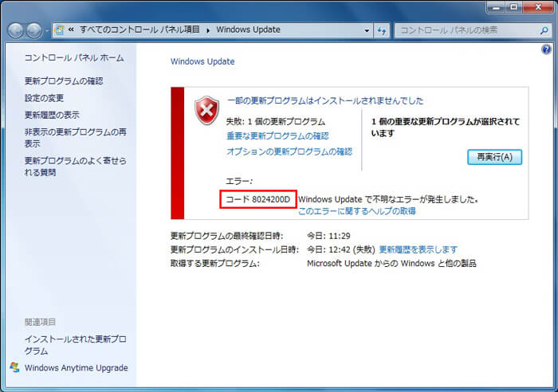
Task: Open コントロール パネル ホーム link
Action: pyautogui.click(x=74, y=57)
